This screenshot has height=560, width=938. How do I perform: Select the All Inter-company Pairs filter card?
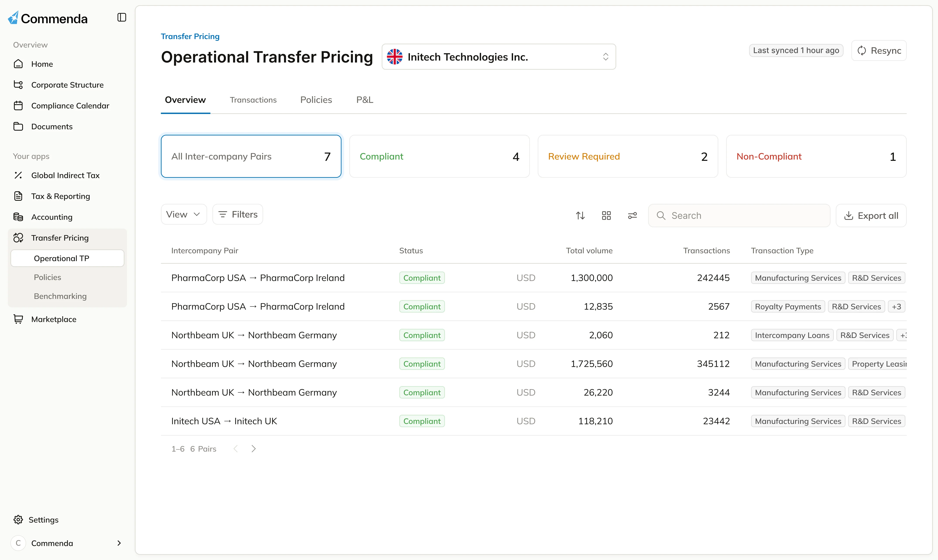pyautogui.click(x=251, y=156)
